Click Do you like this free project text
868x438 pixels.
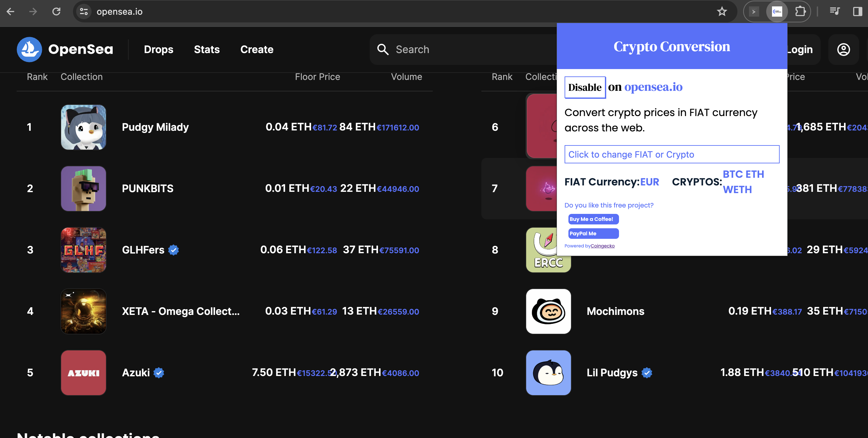tap(609, 205)
